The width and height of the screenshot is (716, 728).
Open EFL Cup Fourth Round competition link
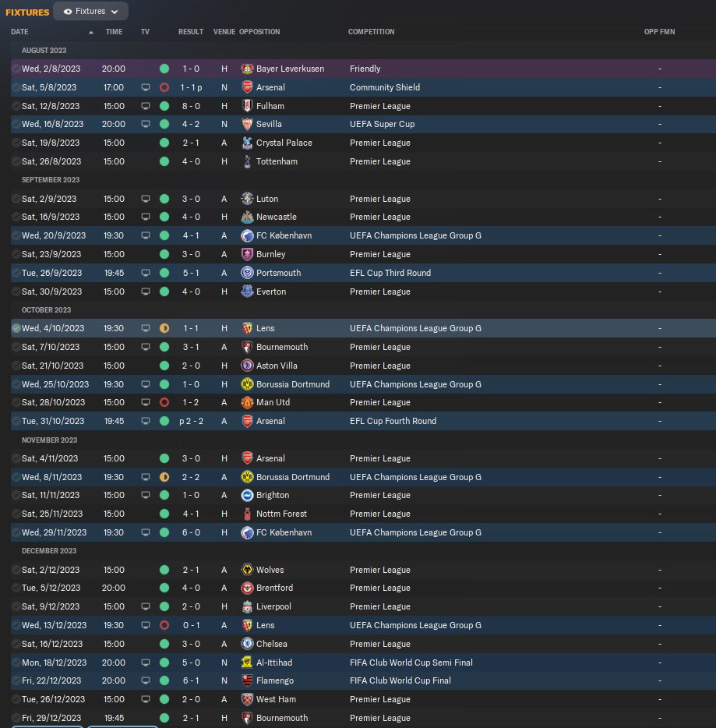click(x=393, y=421)
